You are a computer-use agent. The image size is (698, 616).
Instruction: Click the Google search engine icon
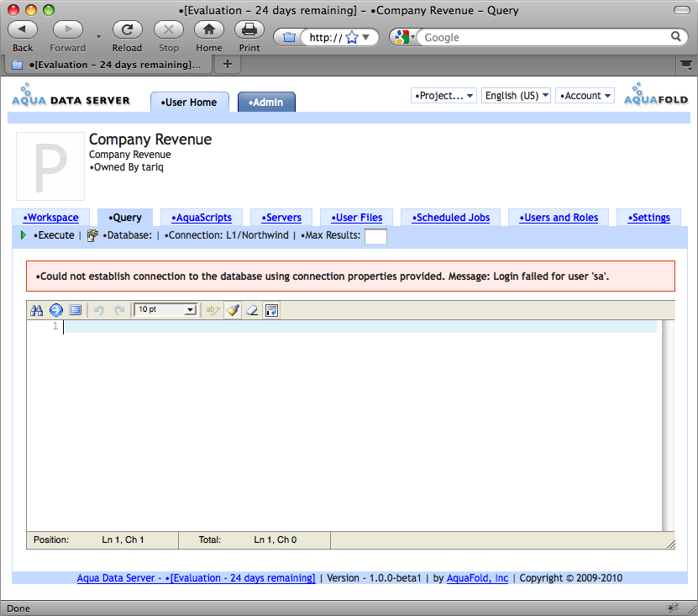pos(402,38)
